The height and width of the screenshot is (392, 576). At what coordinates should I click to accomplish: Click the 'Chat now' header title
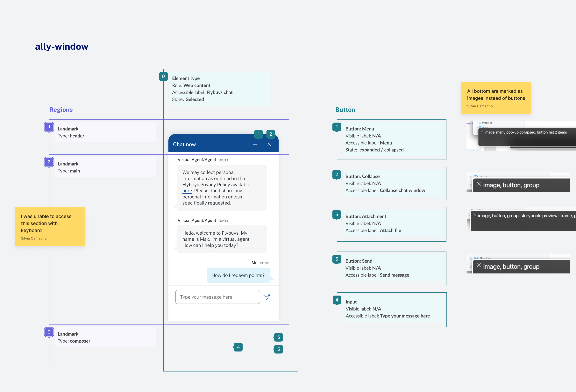(x=184, y=145)
